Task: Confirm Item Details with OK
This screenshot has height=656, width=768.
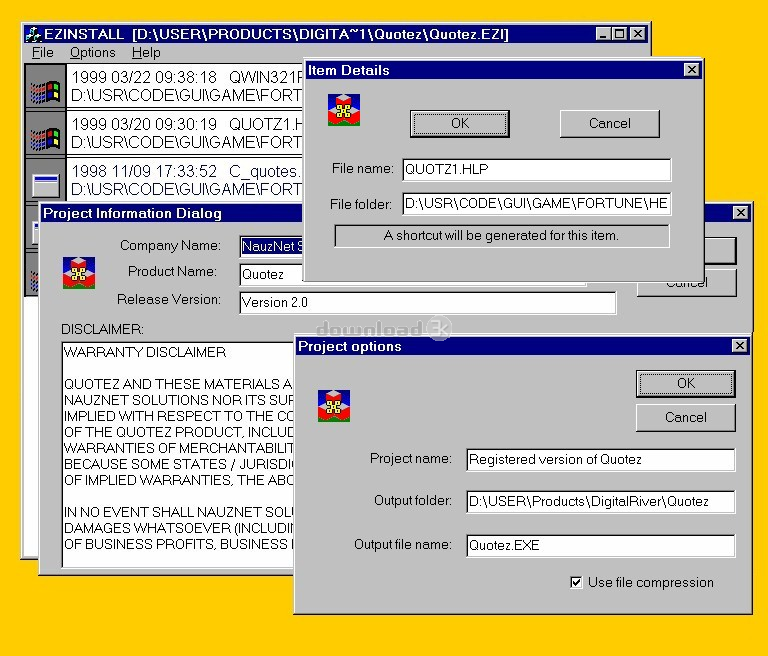Action: pyautogui.click(x=459, y=123)
